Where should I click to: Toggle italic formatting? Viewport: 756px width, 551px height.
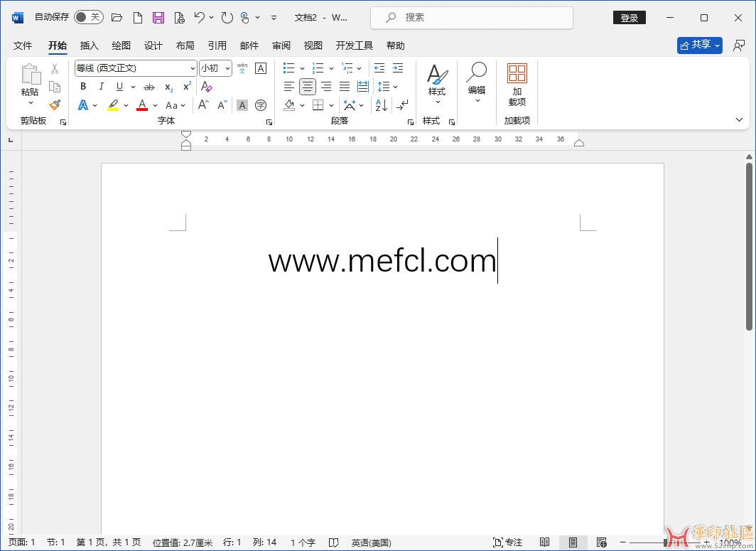[100, 86]
